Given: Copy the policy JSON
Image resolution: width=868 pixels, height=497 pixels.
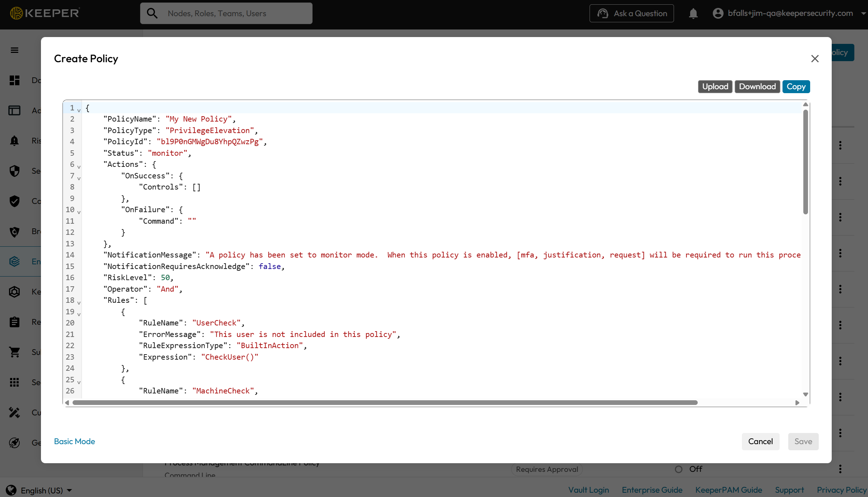Looking at the screenshot, I should [796, 87].
